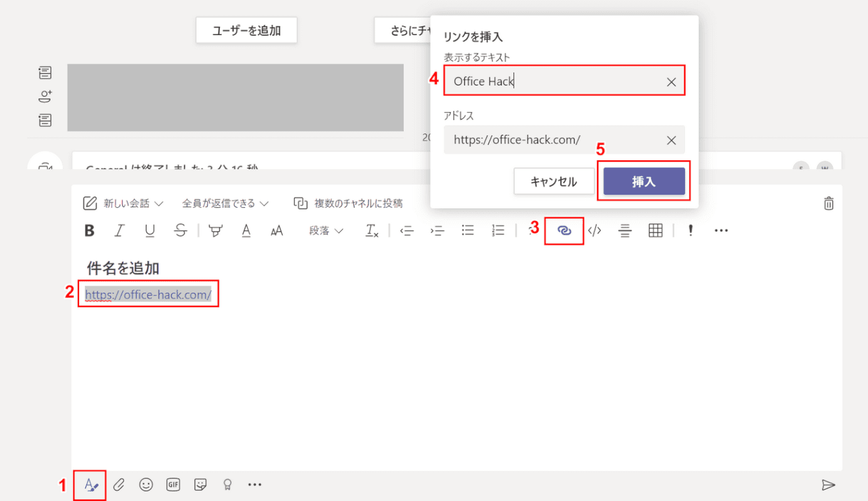Click the insert link chain icon
The image size is (868, 501).
click(564, 230)
